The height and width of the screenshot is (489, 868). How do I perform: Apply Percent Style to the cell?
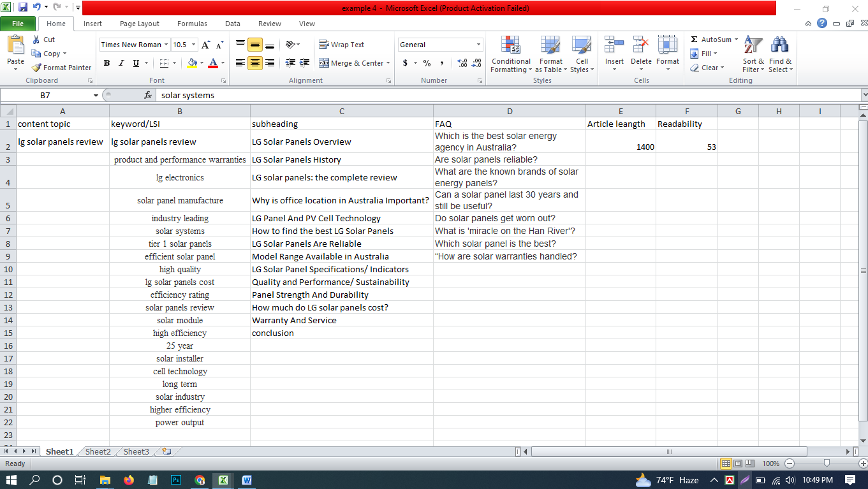coord(426,63)
